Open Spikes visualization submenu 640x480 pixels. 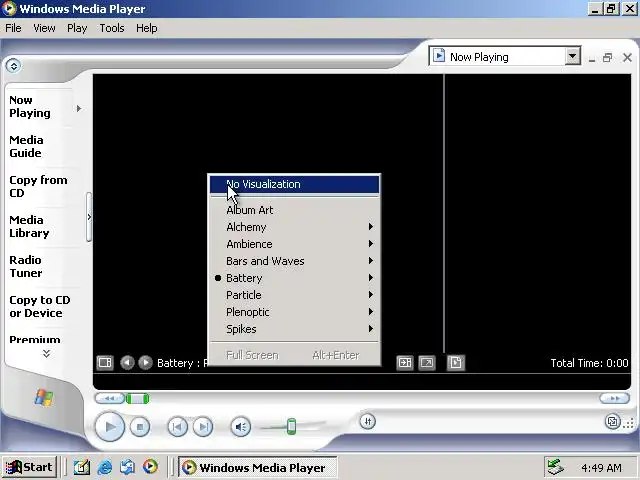[x=294, y=329]
